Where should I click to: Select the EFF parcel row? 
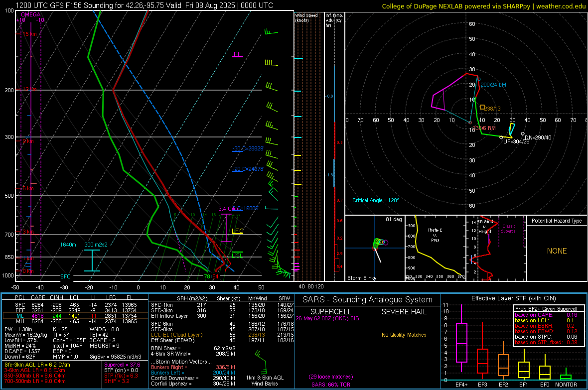tap(75, 310)
